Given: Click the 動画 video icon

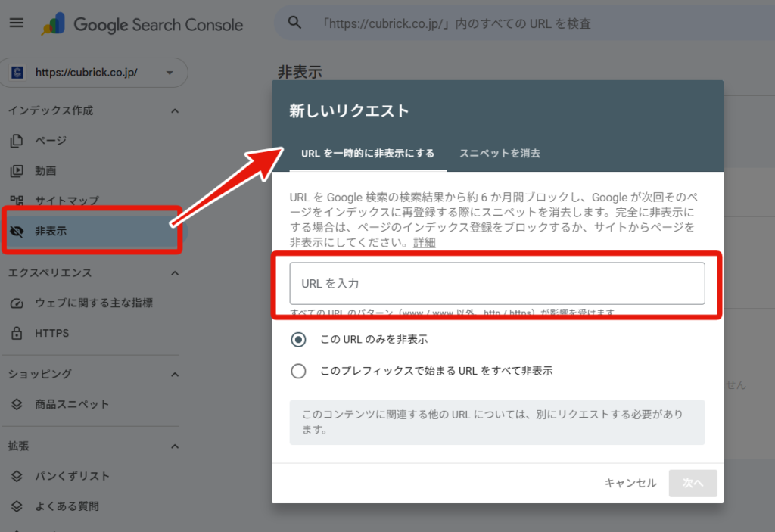Looking at the screenshot, I should (x=17, y=171).
